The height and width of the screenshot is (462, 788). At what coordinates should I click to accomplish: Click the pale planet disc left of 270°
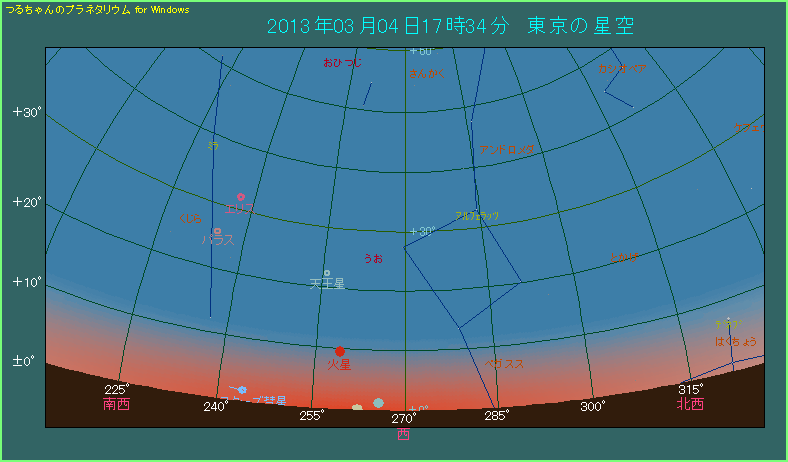357,407
